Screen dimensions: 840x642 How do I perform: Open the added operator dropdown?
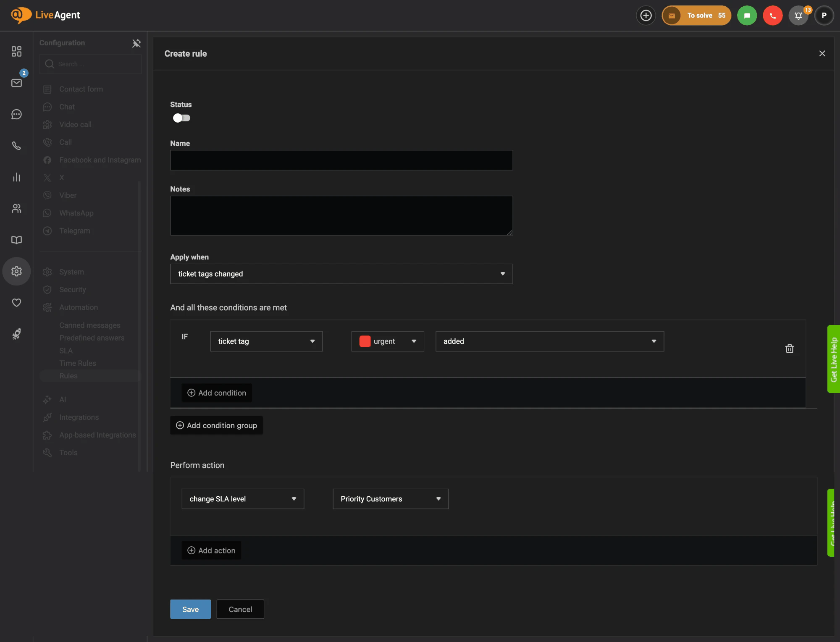[550, 341]
